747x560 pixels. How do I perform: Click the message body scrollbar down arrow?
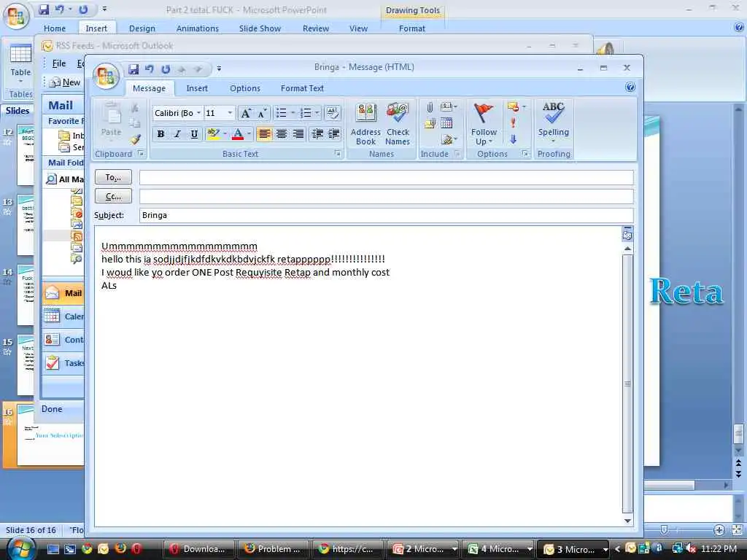click(x=627, y=521)
